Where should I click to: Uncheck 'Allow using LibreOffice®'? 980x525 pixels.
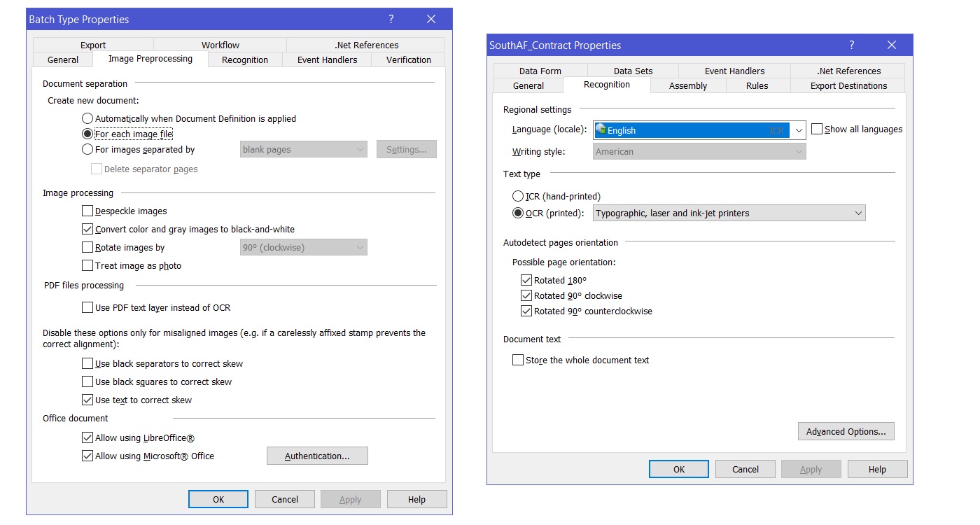(87, 437)
